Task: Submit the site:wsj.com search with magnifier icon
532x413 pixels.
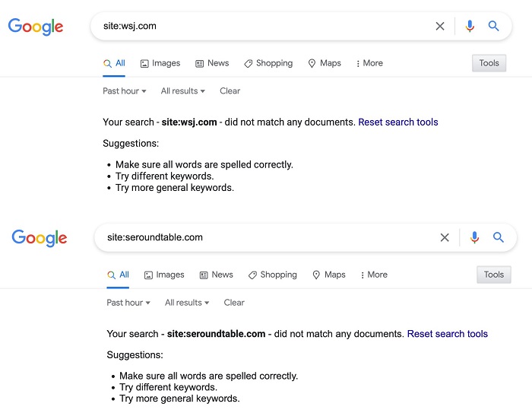Action: click(x=493, y=26)
